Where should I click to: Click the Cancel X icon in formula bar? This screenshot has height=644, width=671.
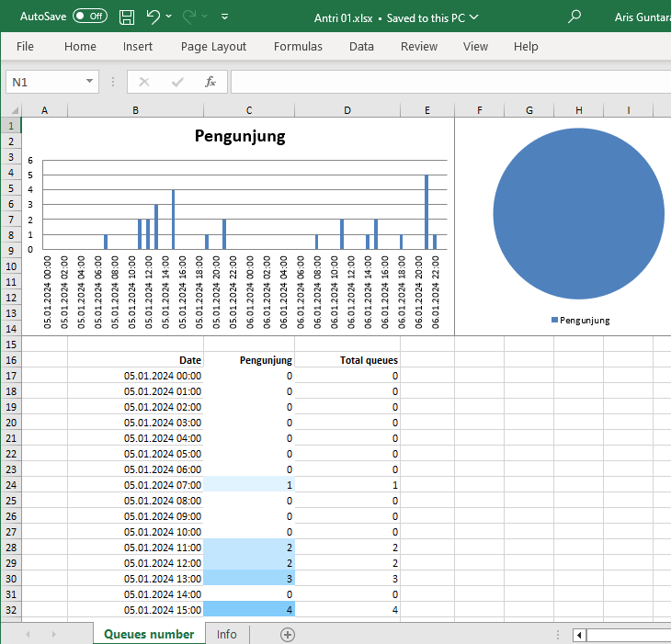[x=144, y=82]
